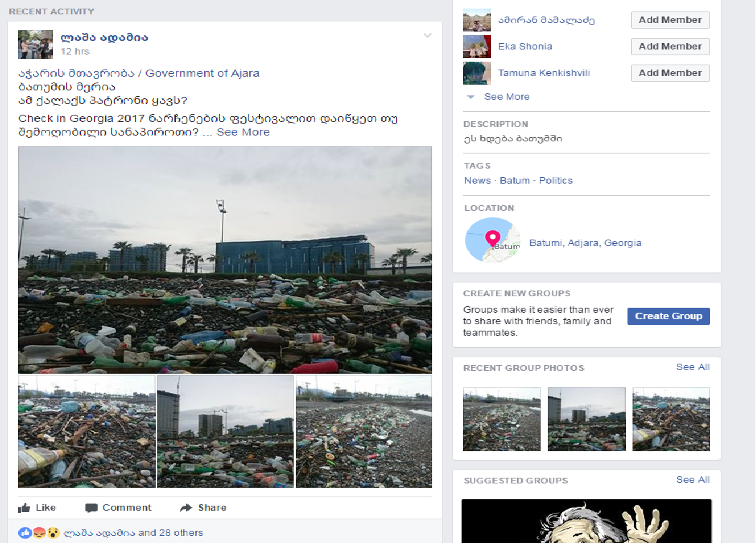Click the Batumi map location pin
The image size is (756, 543).
493,240
